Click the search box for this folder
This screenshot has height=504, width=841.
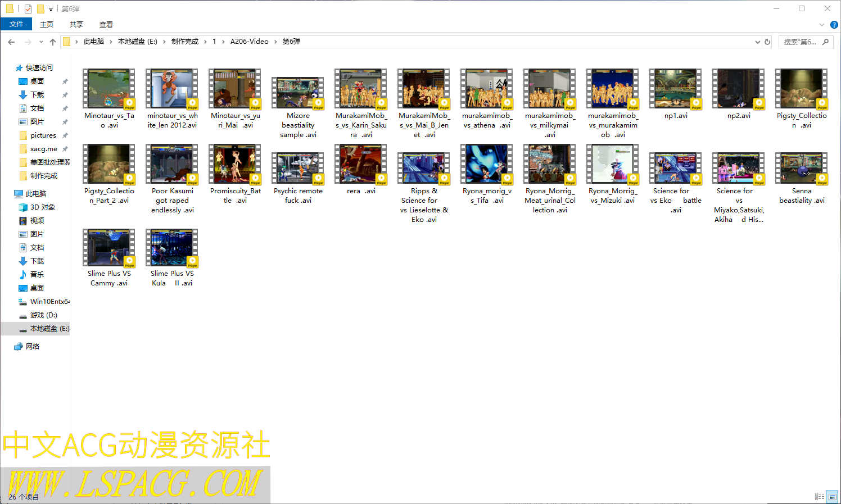click(x=799, y=42)
